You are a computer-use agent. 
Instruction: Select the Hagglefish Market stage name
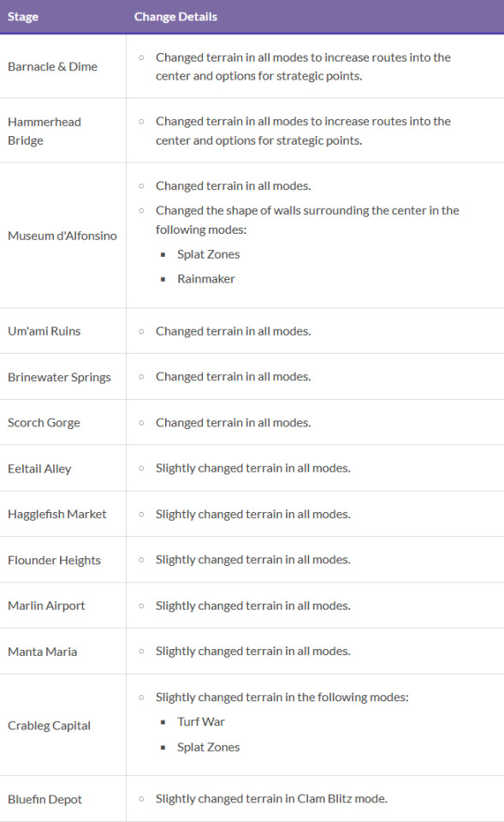(x=57, y=515)
